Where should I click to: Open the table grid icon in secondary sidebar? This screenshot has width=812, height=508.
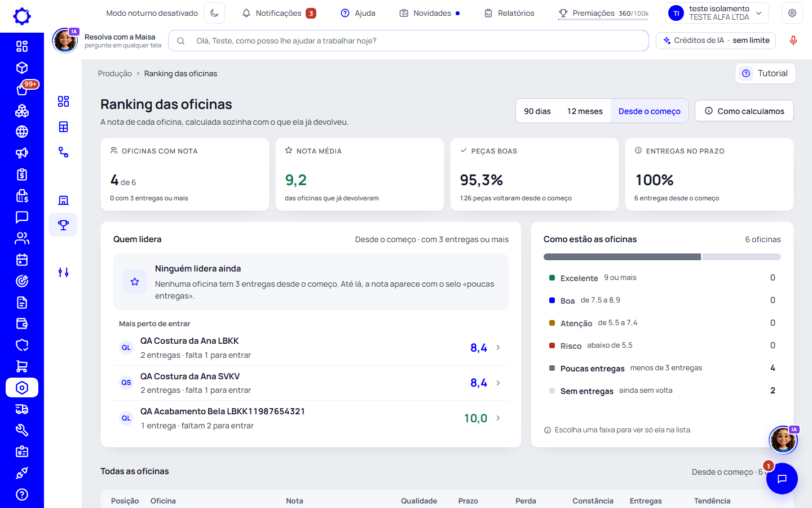(x=63, y=127)
